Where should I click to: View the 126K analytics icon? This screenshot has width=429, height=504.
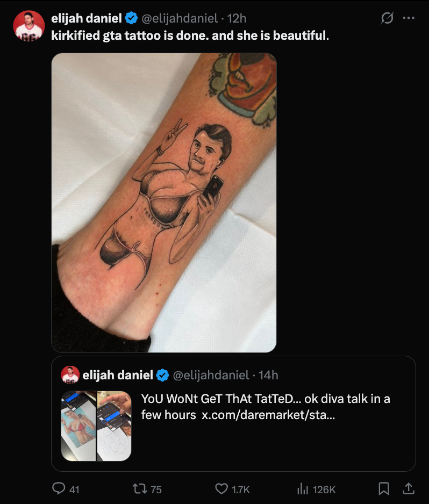pyautogui.click(x=303, y=488)
